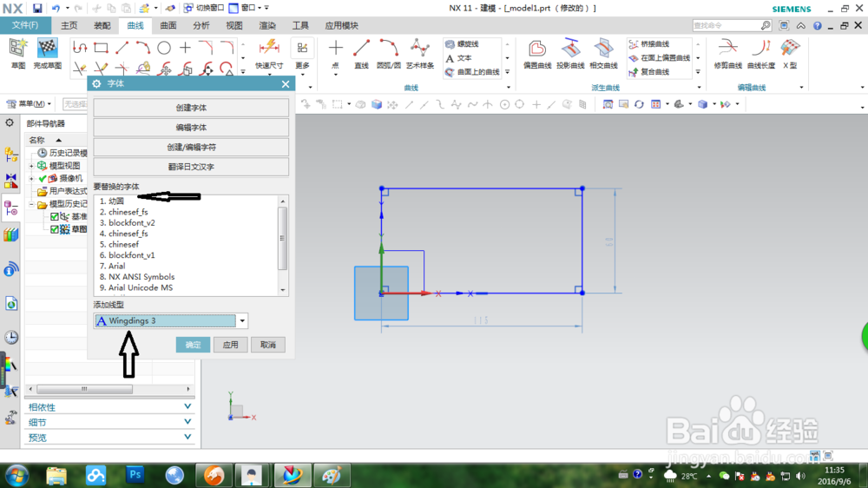This screenshot has width=868, height=488.
Task: Click the Photoshop icon in the taskbar
Action: coord(135,475)
